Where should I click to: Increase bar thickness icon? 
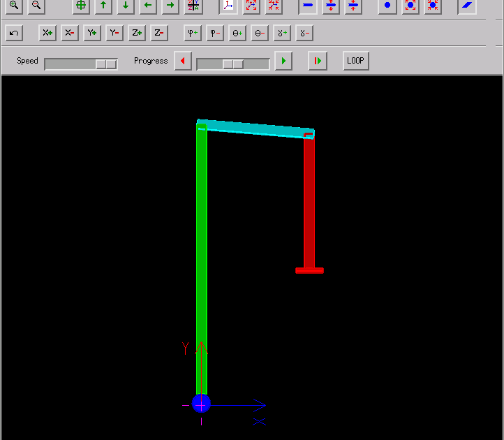(331, 5)
